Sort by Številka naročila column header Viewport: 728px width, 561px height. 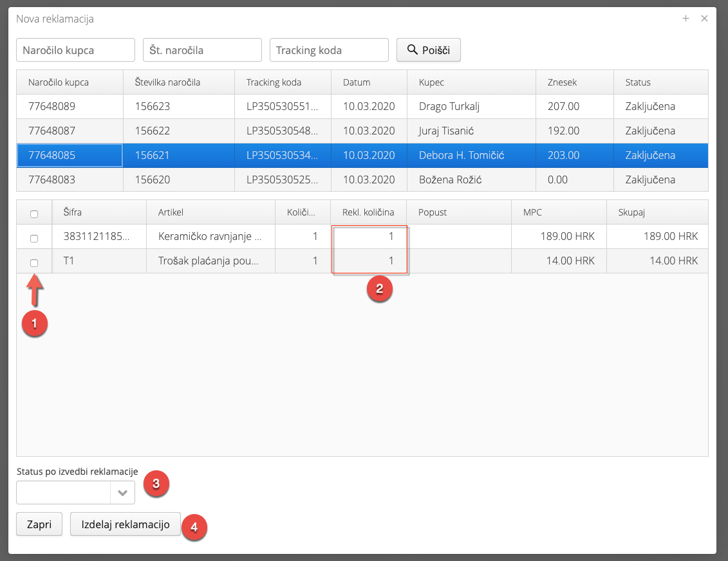pos(179,82)
